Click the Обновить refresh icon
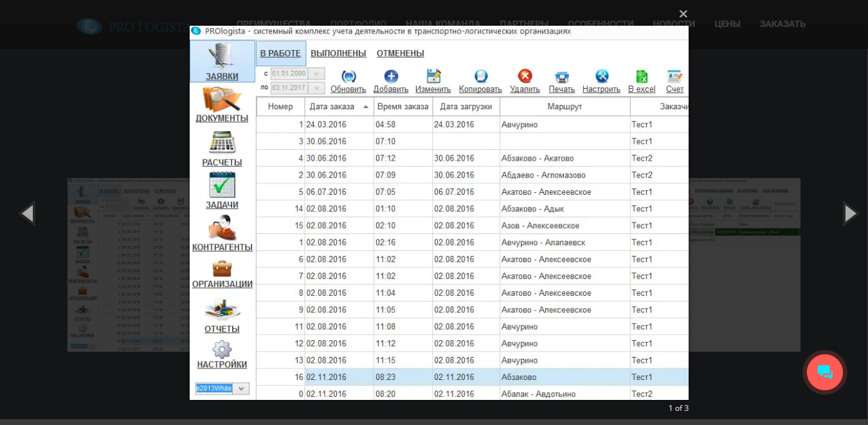The width and height of the screenshot is (868, 425). coord(348,77)
